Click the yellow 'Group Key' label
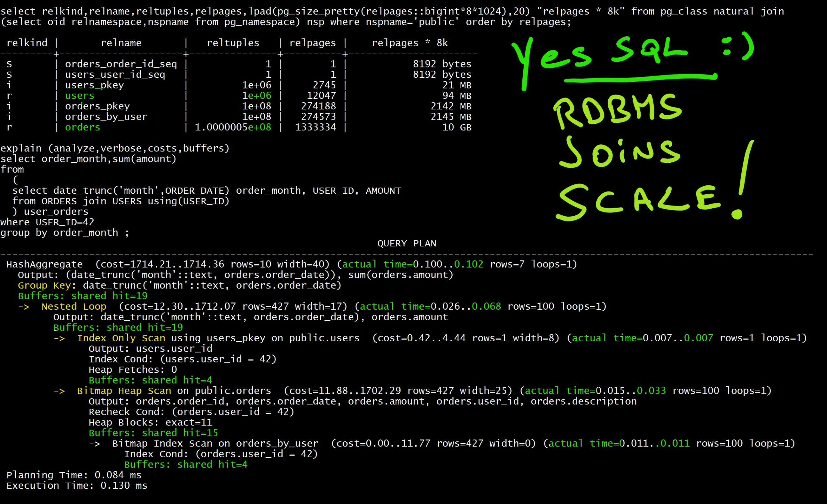The image size is (827, 504). tap(44, 285)
